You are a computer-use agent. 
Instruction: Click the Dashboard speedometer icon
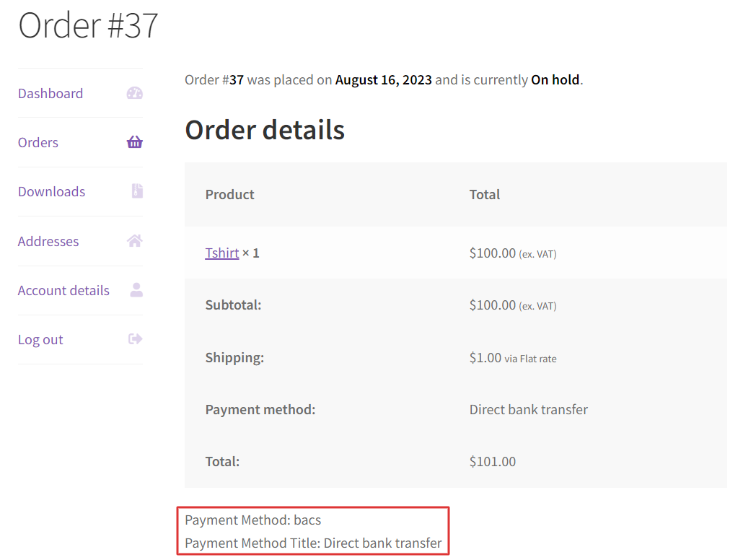click(x=134, y=92)
